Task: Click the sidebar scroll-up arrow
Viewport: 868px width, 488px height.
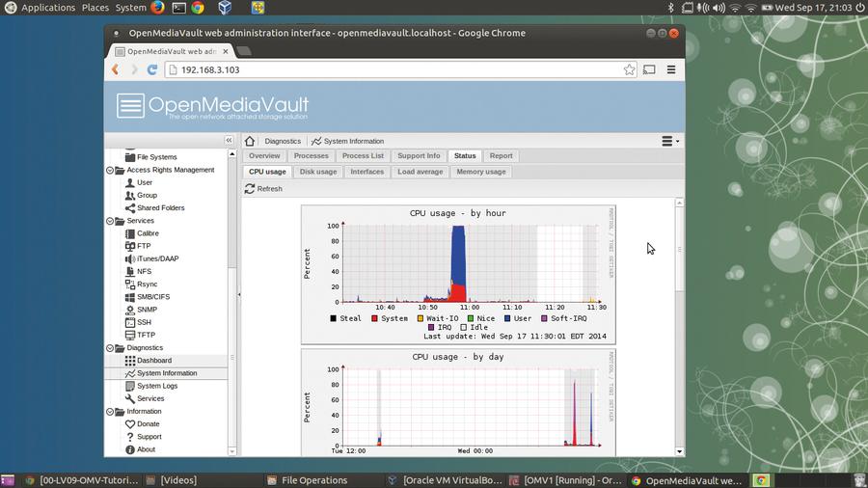Action: (231, 153)
